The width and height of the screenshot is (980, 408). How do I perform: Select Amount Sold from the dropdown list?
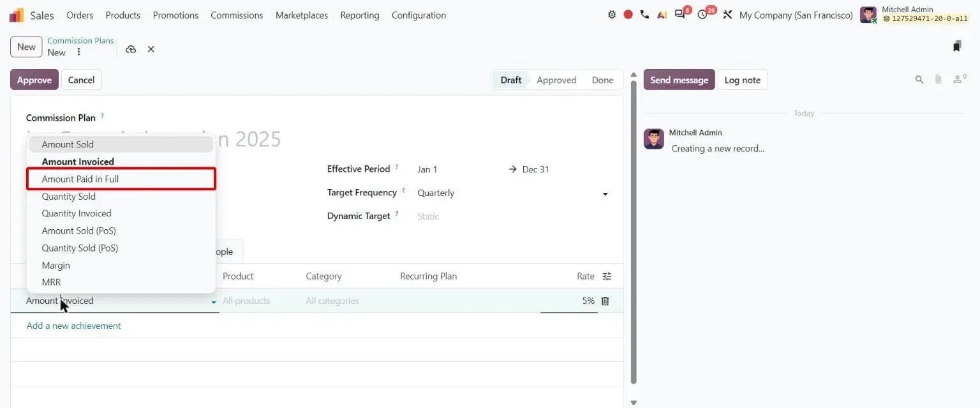pyautogui.click(x=121, y=144)
